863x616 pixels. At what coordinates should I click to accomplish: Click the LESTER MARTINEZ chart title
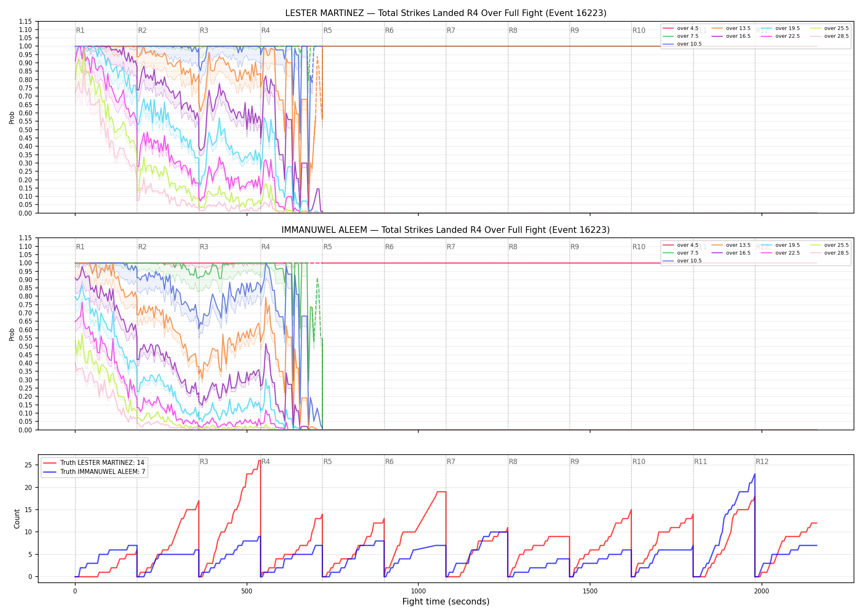[446, 13]
